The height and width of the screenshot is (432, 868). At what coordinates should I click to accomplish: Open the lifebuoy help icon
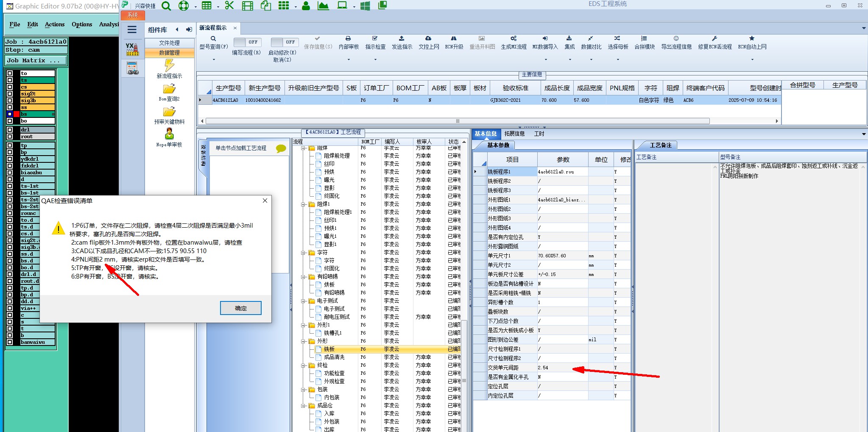184,6
